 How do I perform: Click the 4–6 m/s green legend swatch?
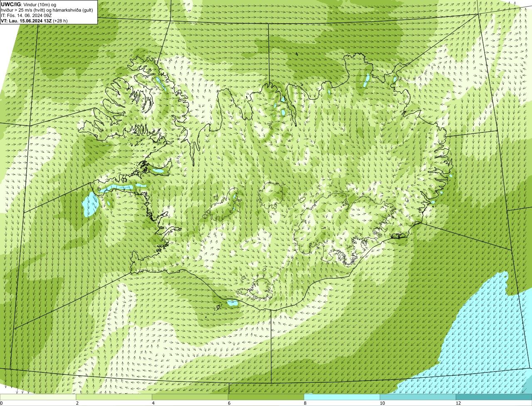(190, 397)
